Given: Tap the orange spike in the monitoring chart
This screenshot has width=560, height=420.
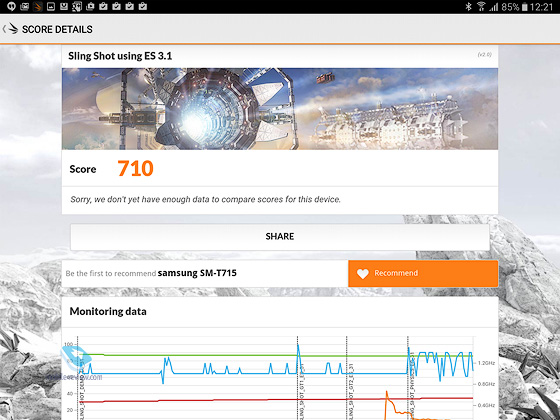Looking at the screenshot, I should point(386,394).
